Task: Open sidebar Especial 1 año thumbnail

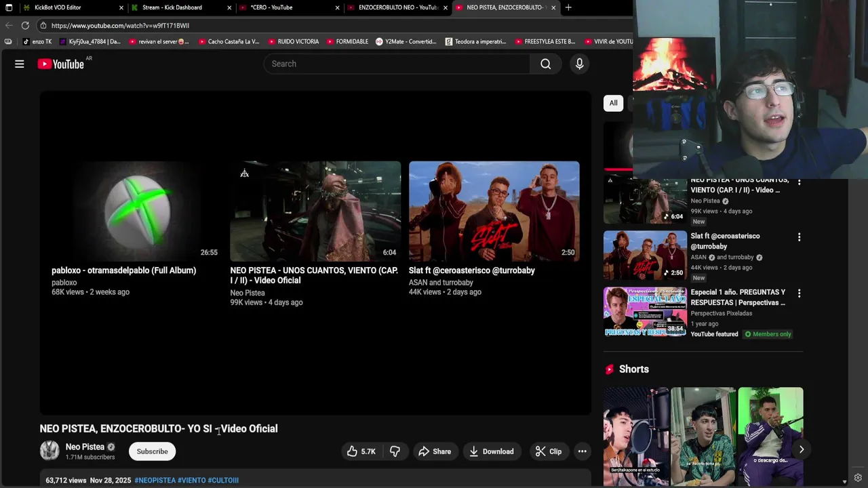Action: (645, 312)
